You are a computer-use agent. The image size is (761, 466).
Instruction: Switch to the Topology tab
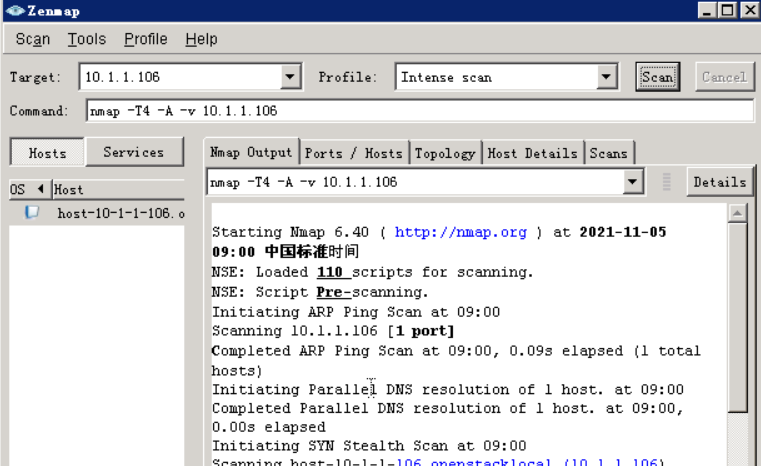[445, 153]
